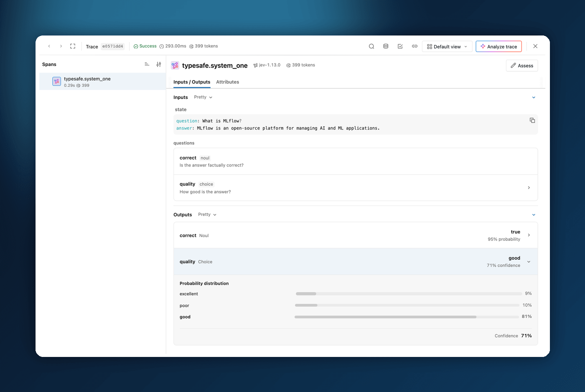This screenshot has height=392, width=585.
Task: Click the jev-1.13.0 version label
Action: [270, 65]
